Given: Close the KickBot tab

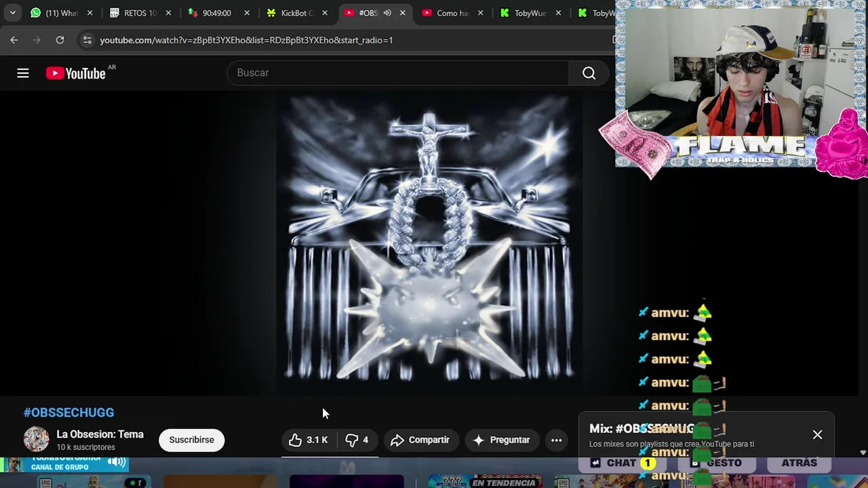Looking at the screenshot, I should [325, 13].
